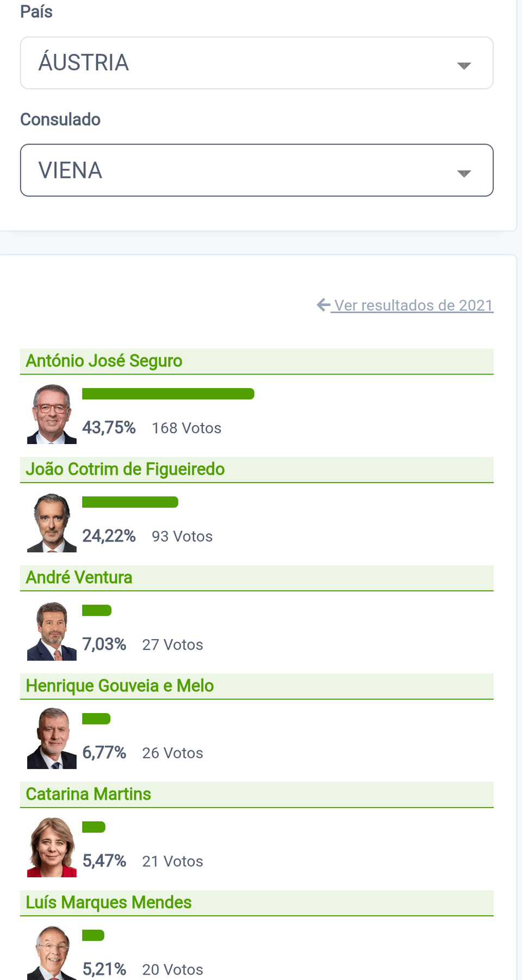
Task: Open the Ver resultados de 2021 link
Action: click(413, 305)
